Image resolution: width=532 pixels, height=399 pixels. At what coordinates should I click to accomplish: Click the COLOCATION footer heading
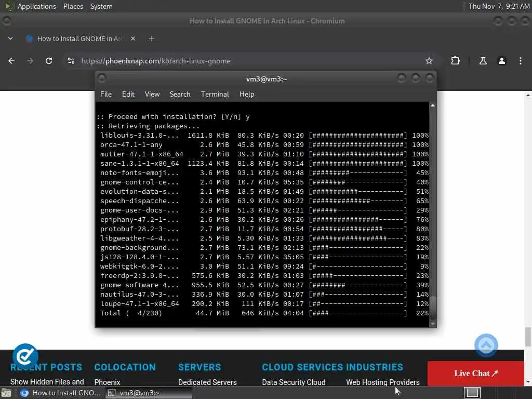(x=125, y=367)
